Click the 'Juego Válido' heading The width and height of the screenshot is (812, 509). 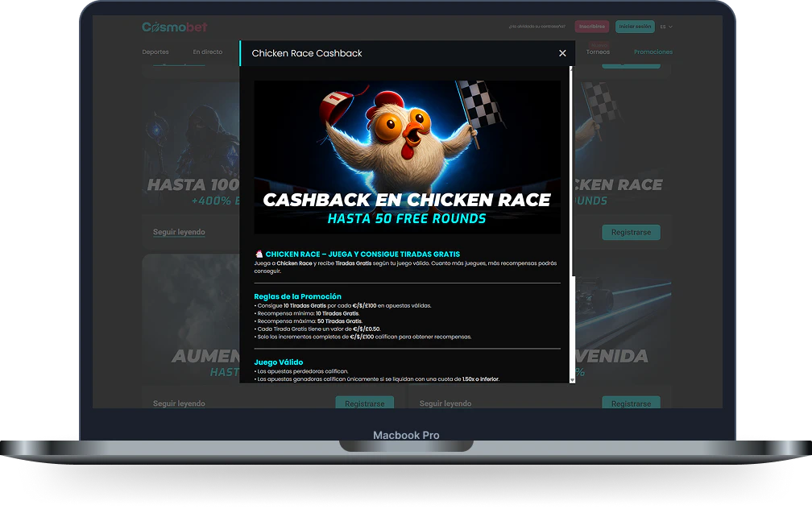[x=278, y=362]
